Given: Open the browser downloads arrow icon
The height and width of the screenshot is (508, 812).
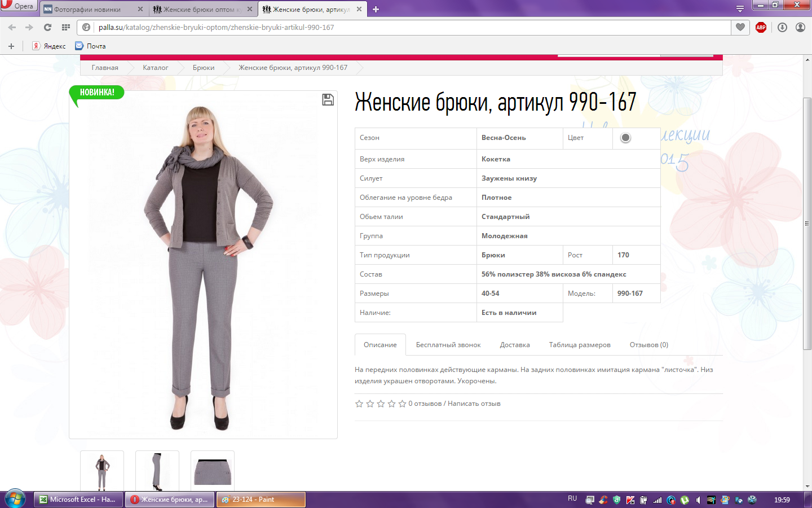Looking at the screenshot, I should click(782, 27).
